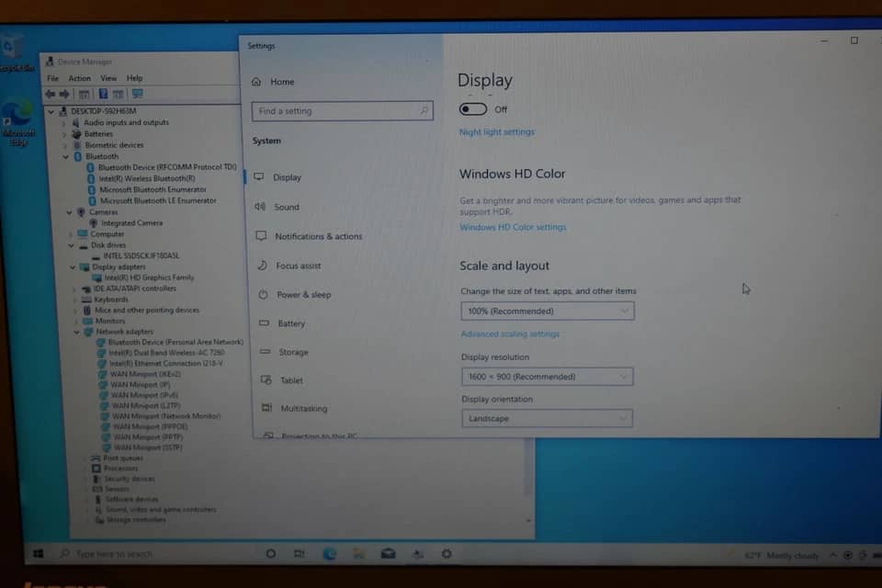Select Display in Settings sidebar

click(287, 177)
